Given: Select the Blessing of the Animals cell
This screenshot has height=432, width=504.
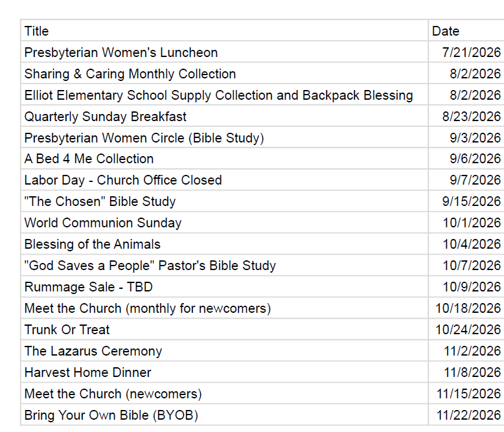Looking at the screenshot, I should (224, 244).
